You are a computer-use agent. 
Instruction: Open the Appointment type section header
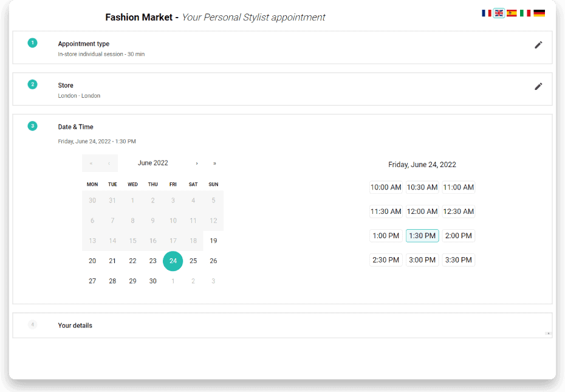pyautogui.click(x=84, y=44)
